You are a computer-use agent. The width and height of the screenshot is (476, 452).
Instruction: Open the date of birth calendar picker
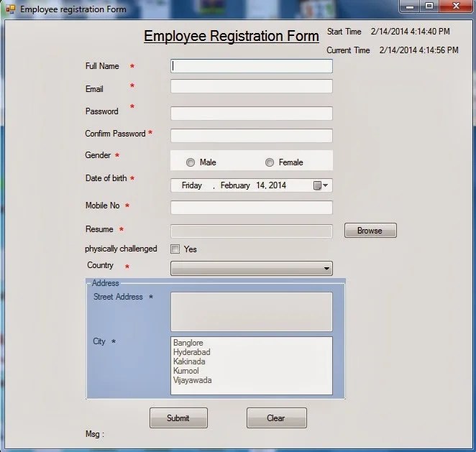pyautogui.click(x=321, y=185)
